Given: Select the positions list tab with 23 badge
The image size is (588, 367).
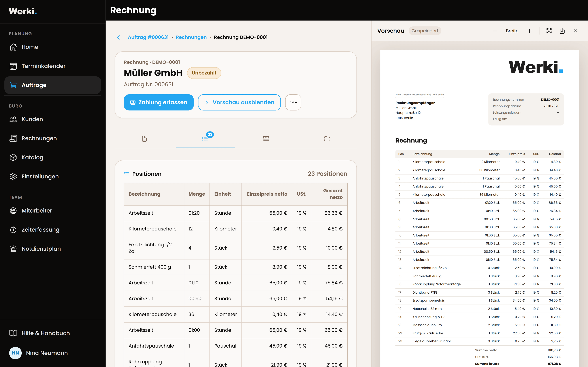Looking at the screenshot, I should 205,139.
